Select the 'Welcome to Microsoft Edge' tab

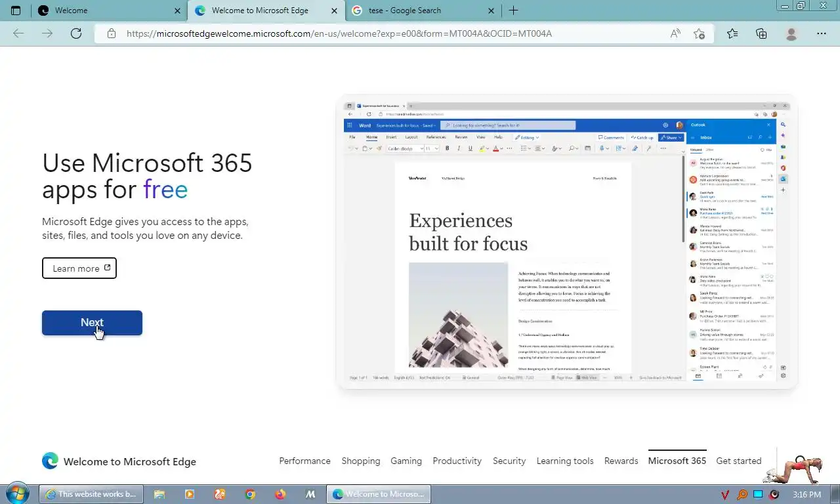pos(266,10)
